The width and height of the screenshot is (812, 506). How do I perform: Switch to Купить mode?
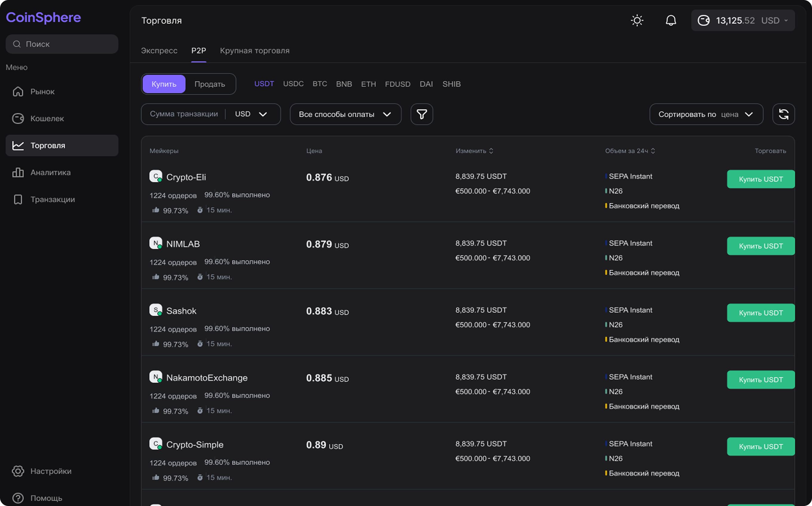pyautogui.click(x=164, y=84)
